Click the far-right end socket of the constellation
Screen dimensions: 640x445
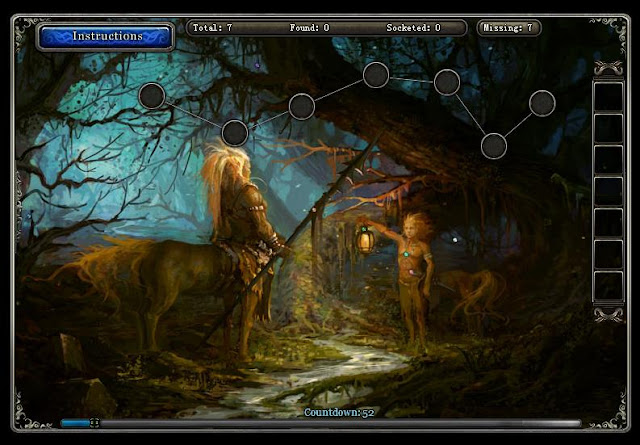pyautogui.click(x=542, y=103)
